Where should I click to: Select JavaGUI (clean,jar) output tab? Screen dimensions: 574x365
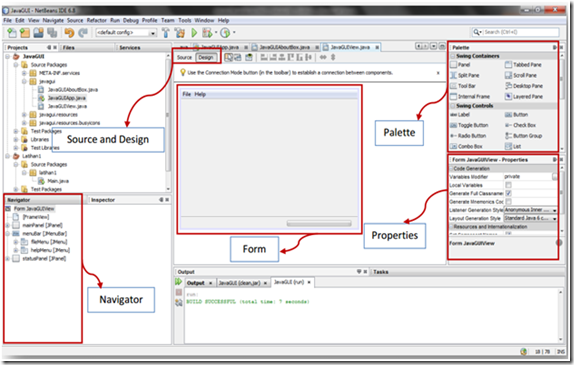239,283
